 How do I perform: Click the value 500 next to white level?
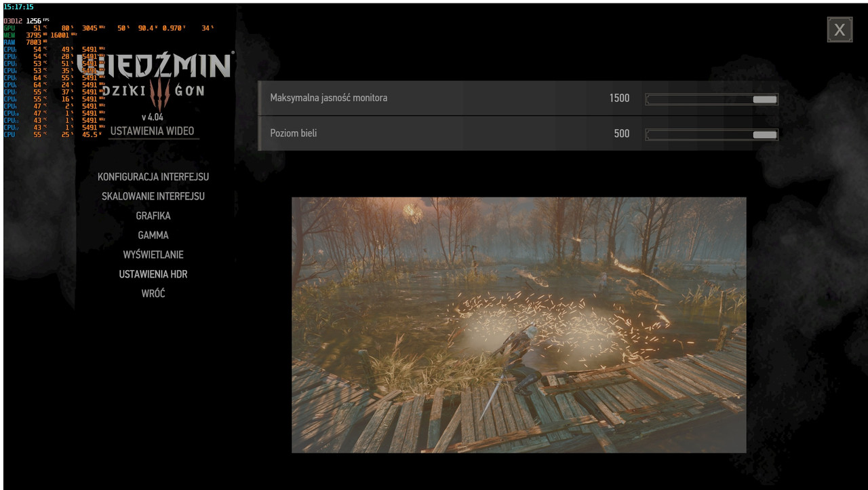pyautogui.click(x=621, y=134)
